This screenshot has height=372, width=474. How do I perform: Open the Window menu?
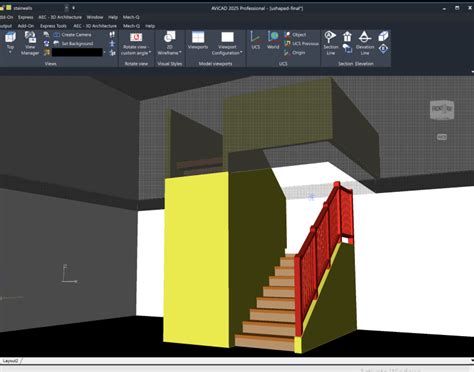tap(95, 17)
